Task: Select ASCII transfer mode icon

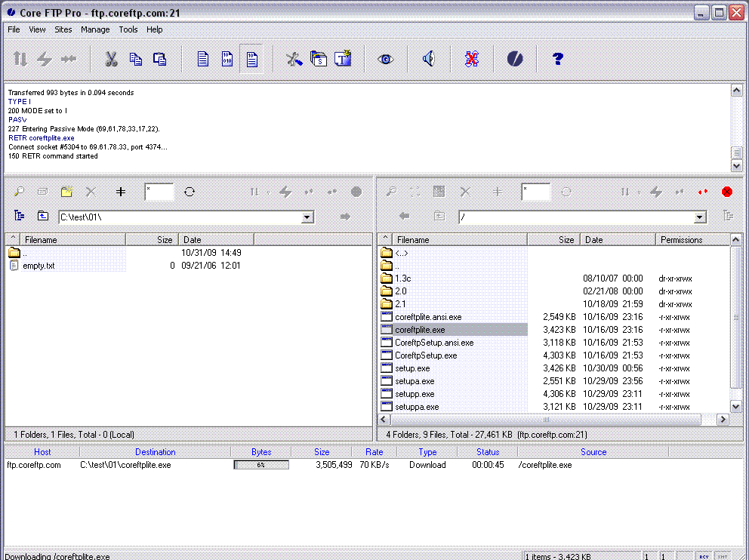Action: tap(202, 58)
